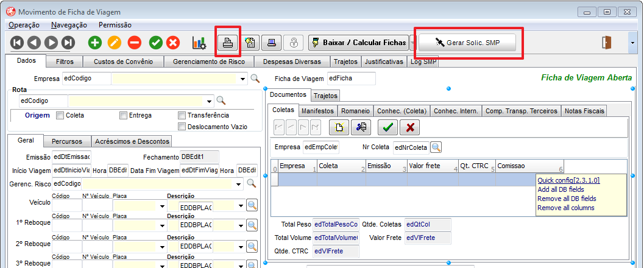Search Nr Coleta with magnifier button
This screenshot has width=644, height=268.
pyautogui.click(x=436, y=147)
